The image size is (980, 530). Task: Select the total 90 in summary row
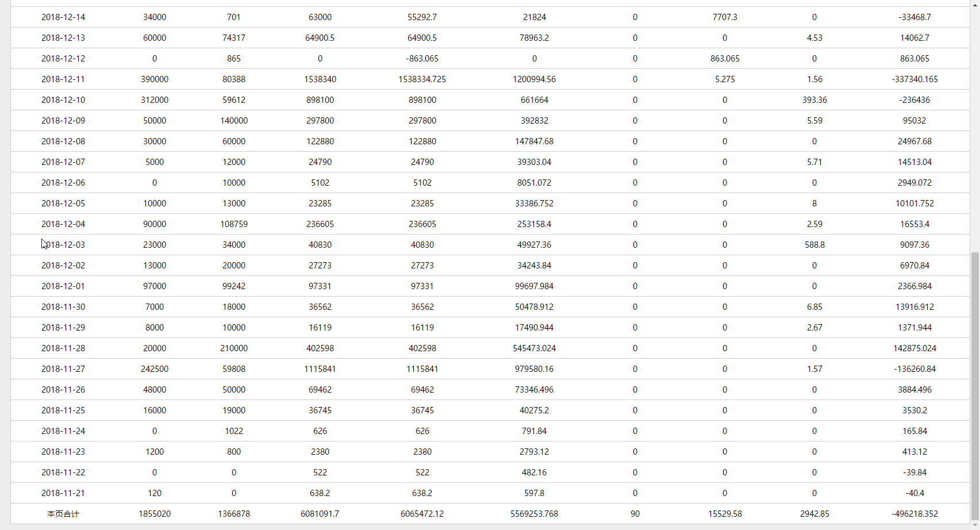click(635, 514)
